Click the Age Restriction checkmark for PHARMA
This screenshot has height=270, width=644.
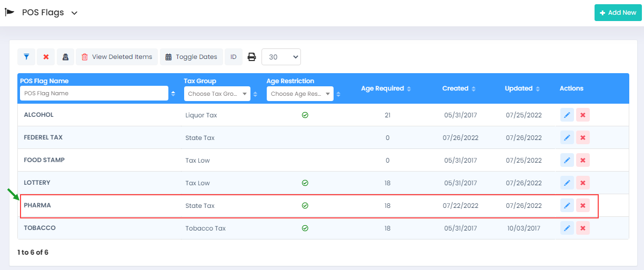coord(305,206)
